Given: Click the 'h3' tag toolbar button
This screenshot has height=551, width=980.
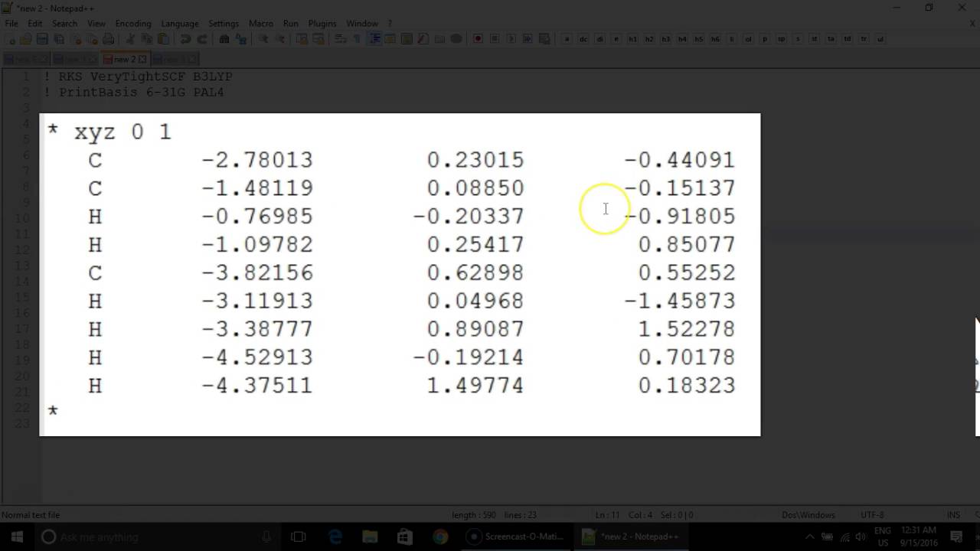Looking at the screenshot, I should pyautogui.click(x=665, y=39).
